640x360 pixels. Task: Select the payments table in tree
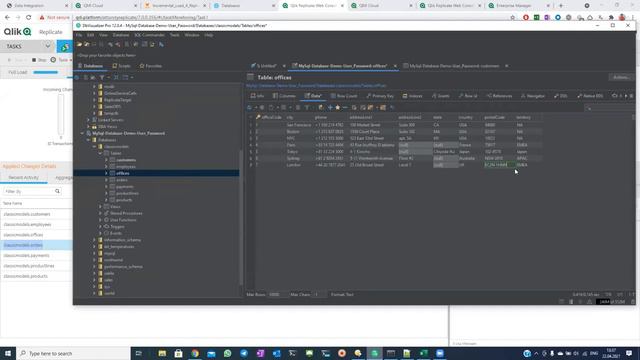[125, 187]
